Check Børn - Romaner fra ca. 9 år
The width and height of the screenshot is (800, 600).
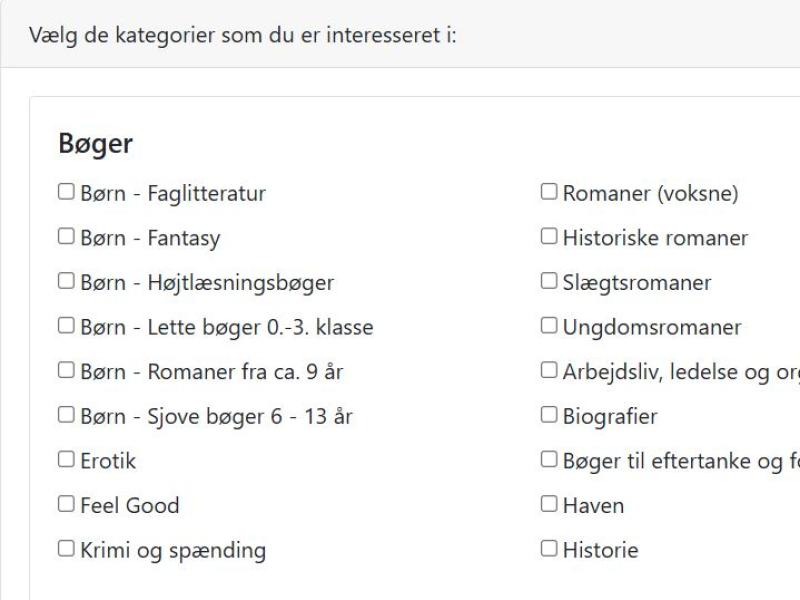pyautogui.click(x=66, y=371)
